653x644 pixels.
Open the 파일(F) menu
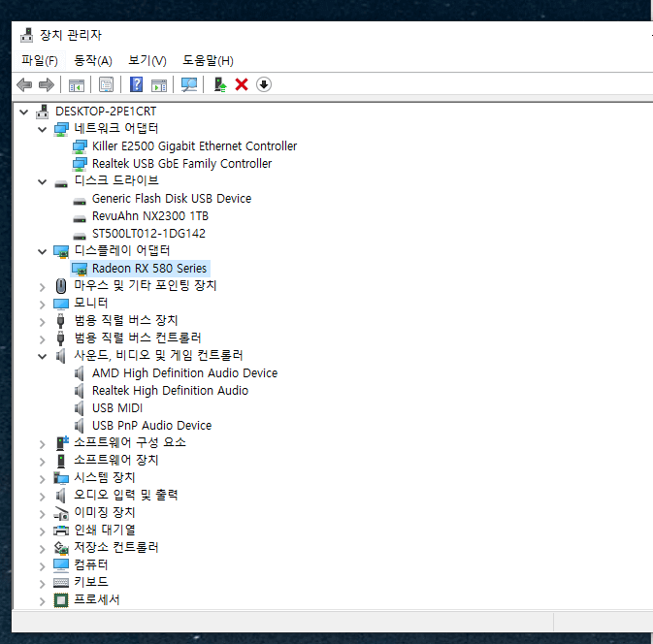(x=40, y=61)
